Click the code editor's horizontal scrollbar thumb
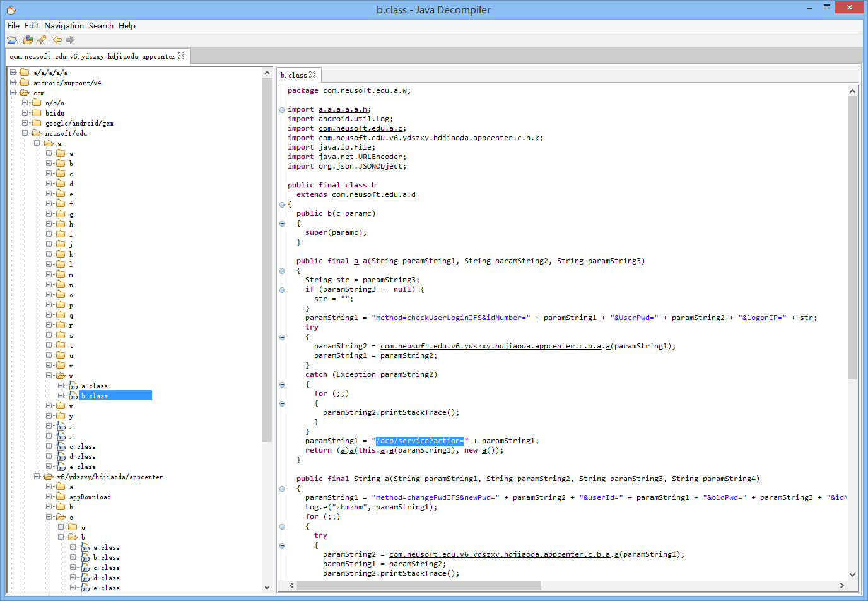 (x=419, y=585)
